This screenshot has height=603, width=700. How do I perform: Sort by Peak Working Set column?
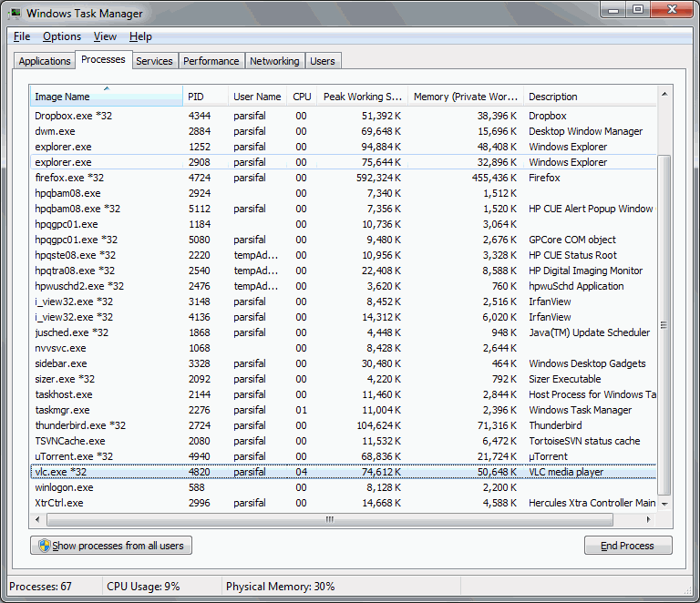[x=363, y=97]
